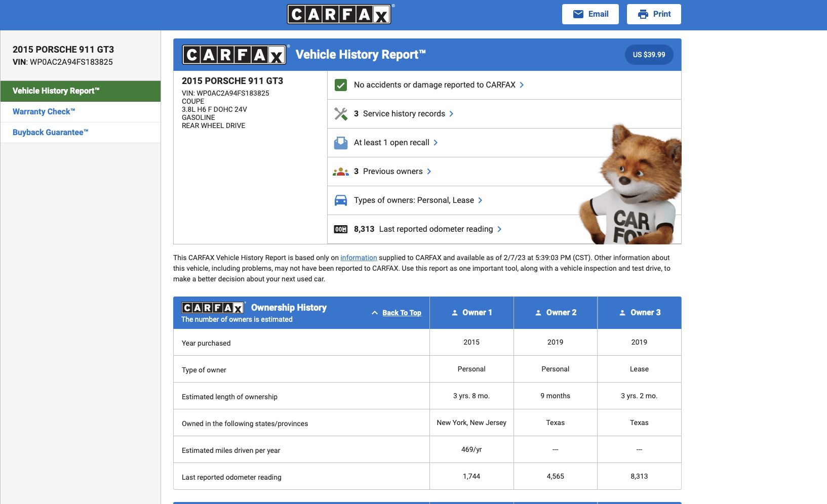Click the 'Year purchased' row label
The image size is (827, 504).
pos(206,343)
